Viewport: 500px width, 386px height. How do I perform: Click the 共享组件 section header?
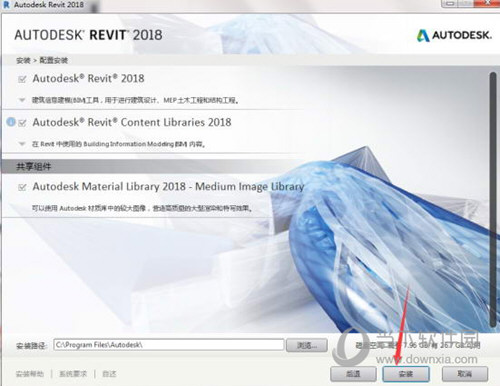[x=34, y=166]
